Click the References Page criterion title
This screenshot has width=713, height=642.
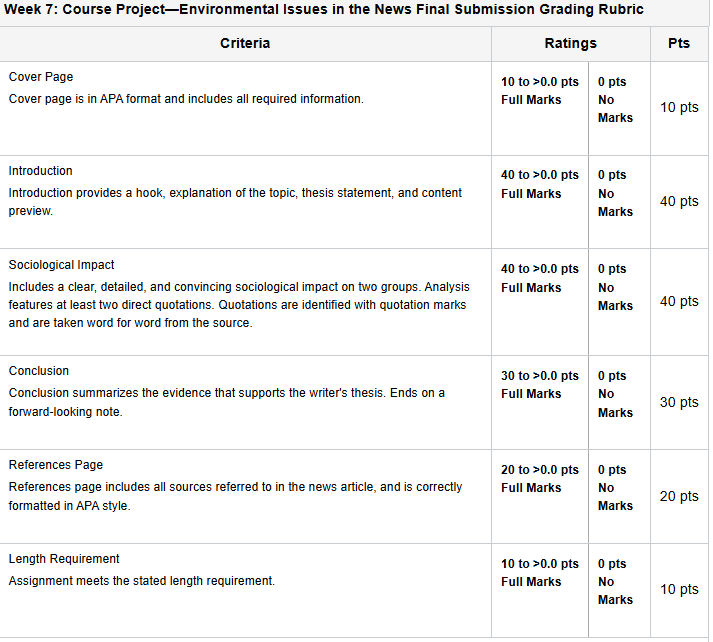click(55, 465)
